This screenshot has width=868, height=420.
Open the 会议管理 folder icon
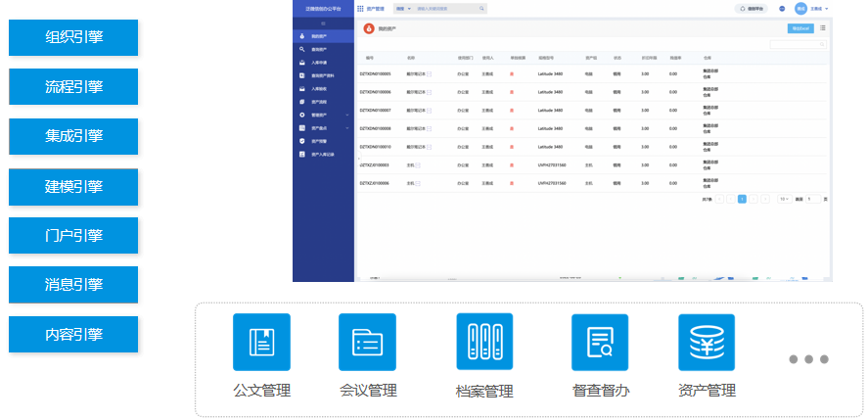tap(367, 342)
